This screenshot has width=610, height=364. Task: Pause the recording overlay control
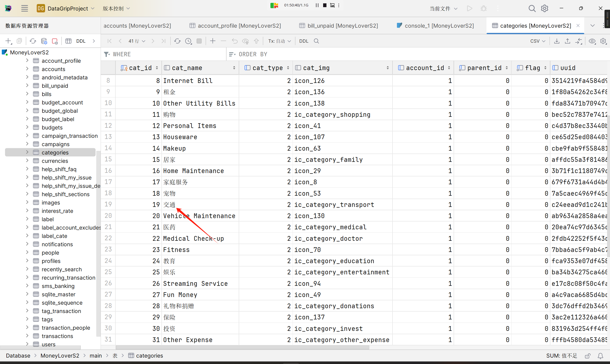(x=317, y=5)
